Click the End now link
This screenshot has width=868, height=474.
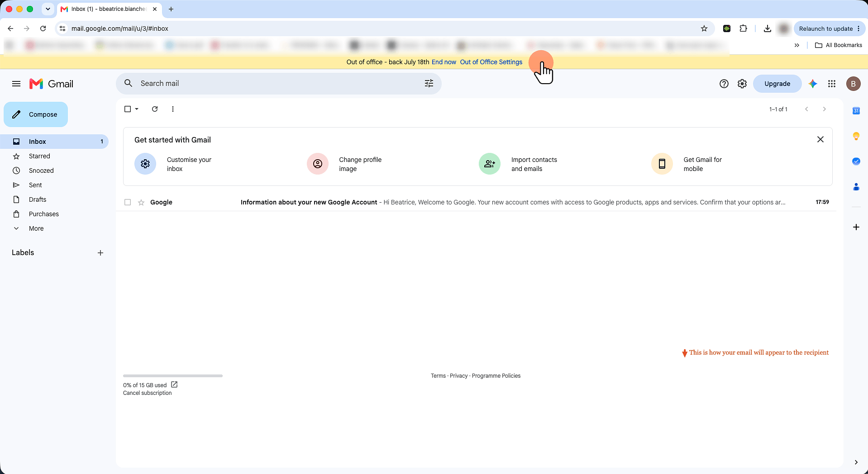point(444,62)
